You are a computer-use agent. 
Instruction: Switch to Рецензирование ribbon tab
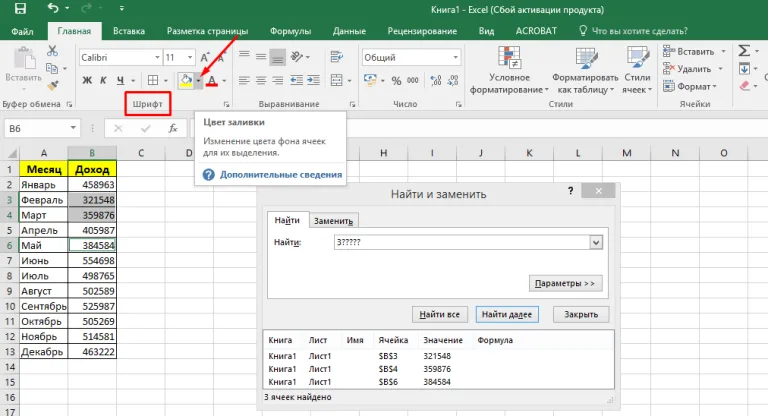pos(422,31)
